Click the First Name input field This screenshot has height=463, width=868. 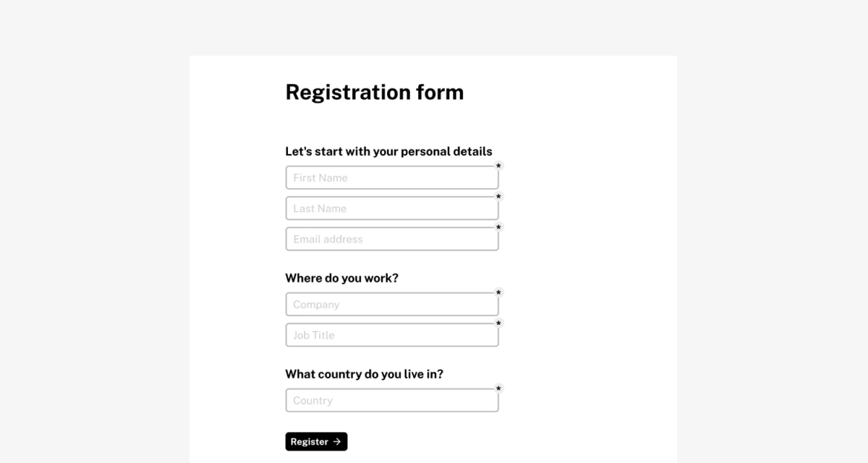(392, 178)
